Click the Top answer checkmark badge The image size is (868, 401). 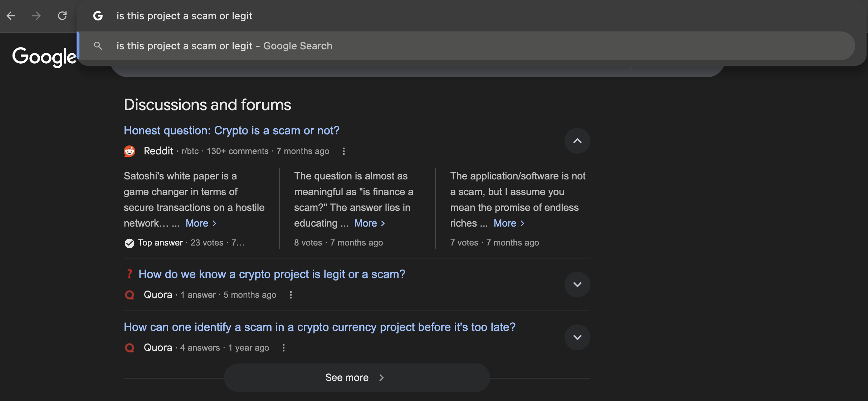click(x=129, y=243)
